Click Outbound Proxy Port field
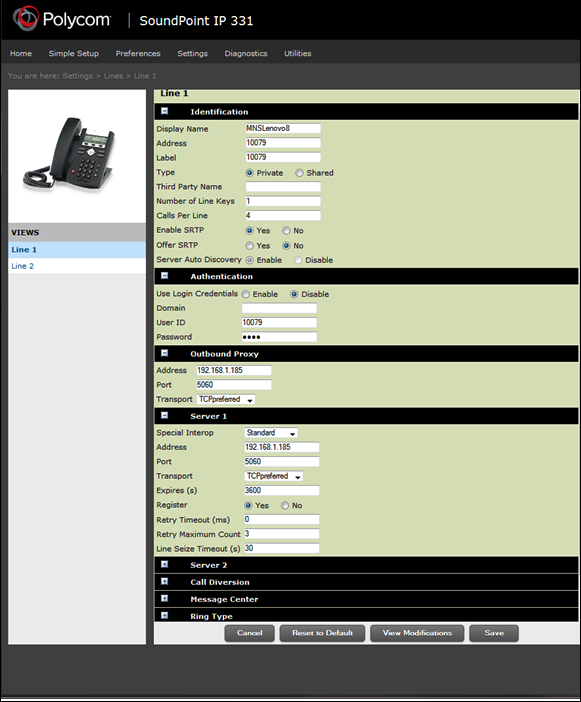The height and width of the screenshot is (702, 581). click(234, 385)
